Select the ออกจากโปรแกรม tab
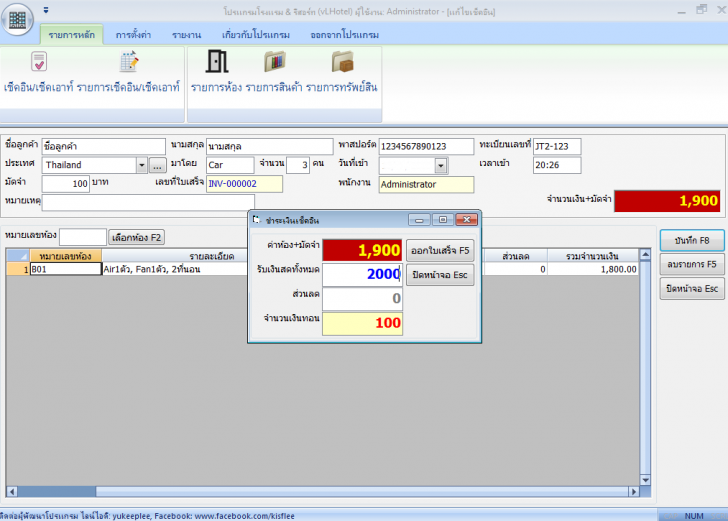This screenshot has height=521, width=728. [x=344, y=35]
